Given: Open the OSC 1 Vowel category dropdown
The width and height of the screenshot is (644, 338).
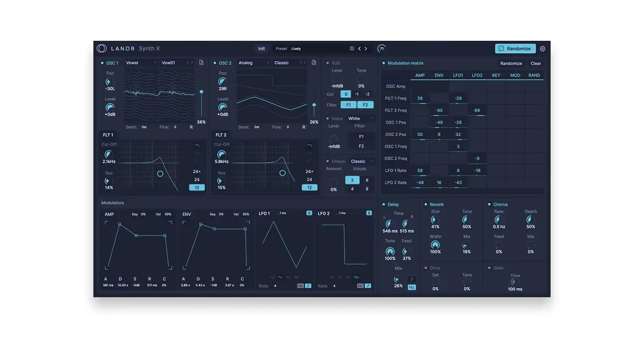Looking at the screenshot, I should coord(141,63).
